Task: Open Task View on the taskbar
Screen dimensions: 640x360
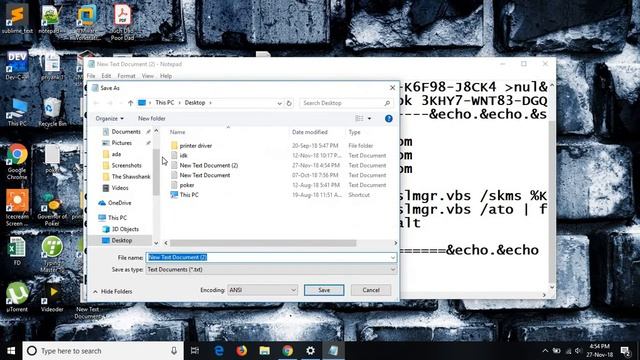Action: click(x=195, y=351)
